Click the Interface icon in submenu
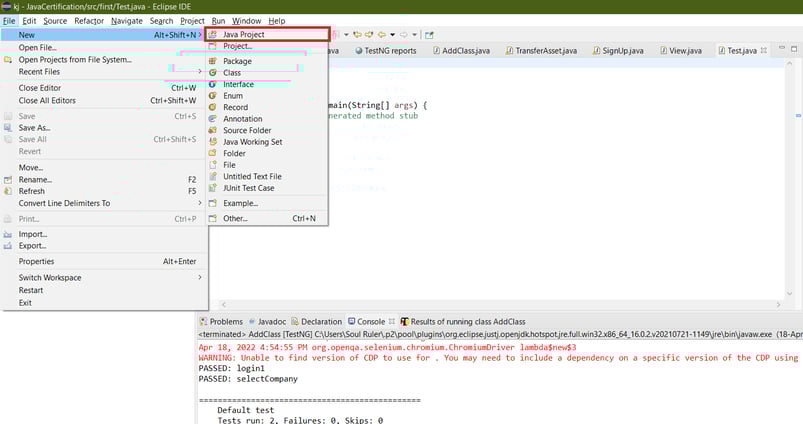 [x=213, y=84]
